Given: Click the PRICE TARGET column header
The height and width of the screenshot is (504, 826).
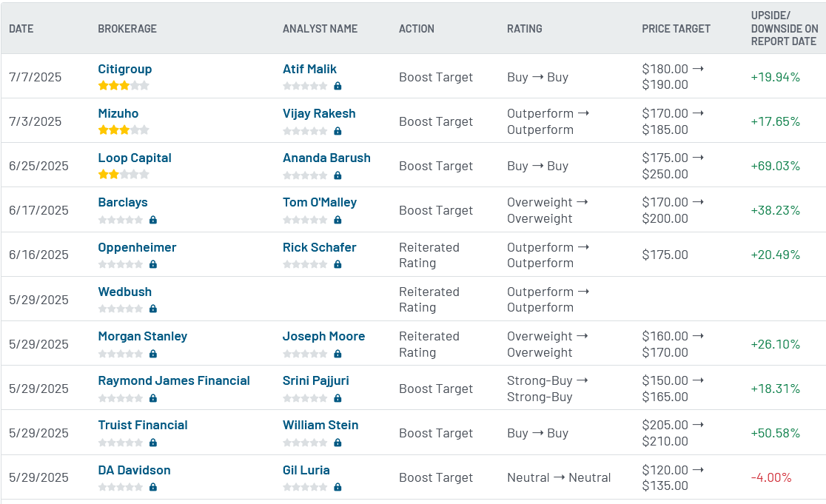Looking at the screenshot, I should click(x=674, y=29).
